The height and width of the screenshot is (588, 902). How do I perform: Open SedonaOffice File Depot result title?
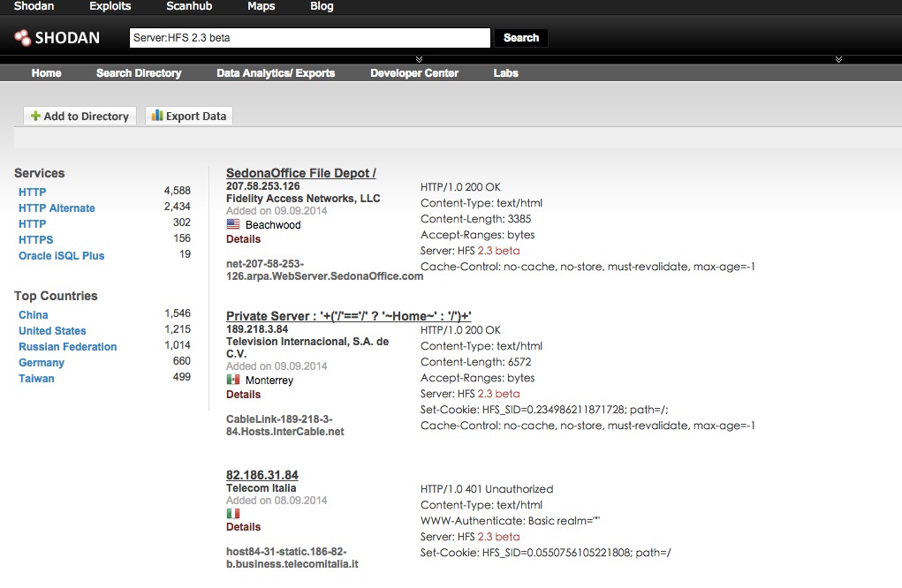pos(301,173)
